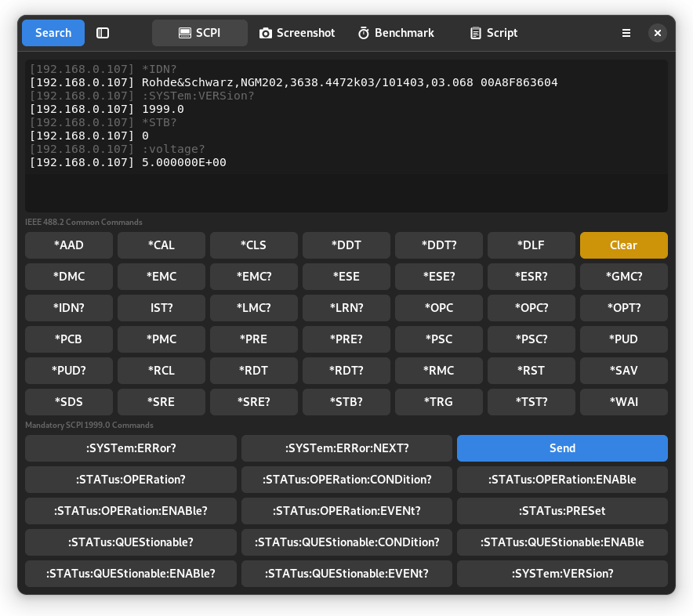
Task: Click the *DMC button
Action: [x=69, y=277]
